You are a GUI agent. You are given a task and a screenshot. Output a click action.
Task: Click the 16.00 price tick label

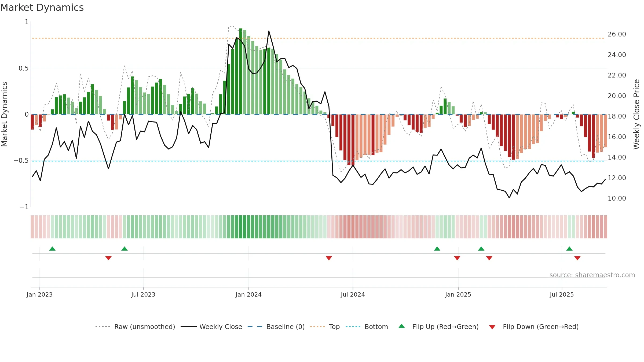pyautogui.click(x=617, y=137)
